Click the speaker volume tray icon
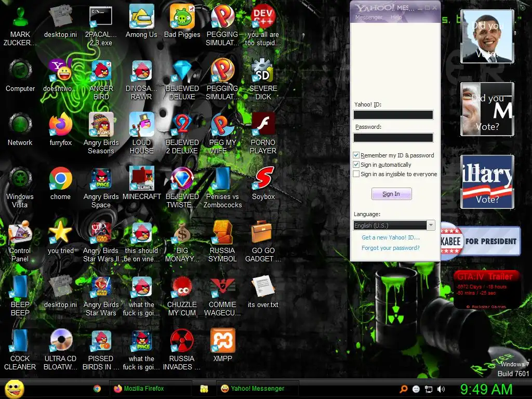Image resolution: width=532 pixels, height=399 pixels. (x=441, y=389)
